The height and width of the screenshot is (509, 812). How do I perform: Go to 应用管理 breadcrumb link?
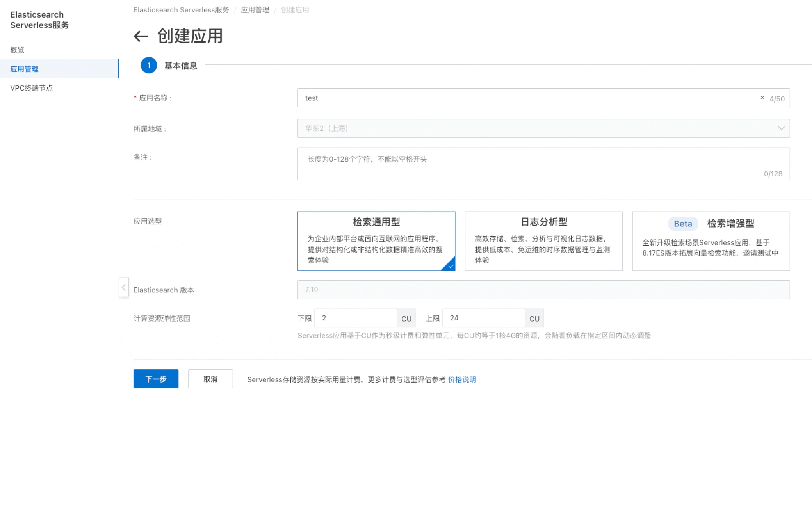(x=255, y=10)
